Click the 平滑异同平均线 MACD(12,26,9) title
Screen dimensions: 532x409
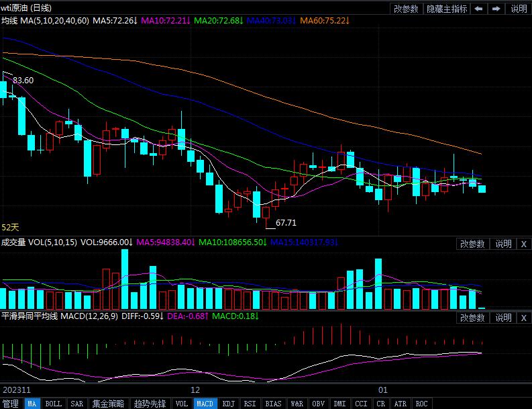tap(60, 316)
